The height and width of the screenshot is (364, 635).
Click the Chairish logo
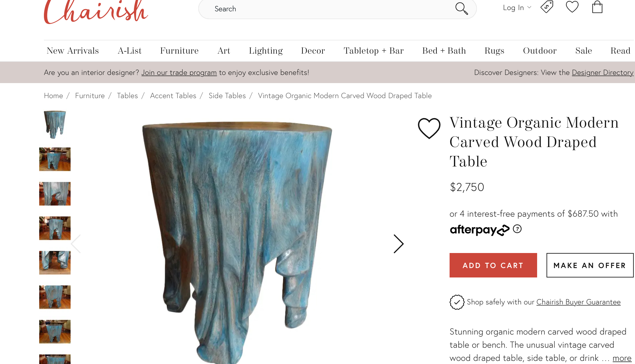(x=96, y=12)
